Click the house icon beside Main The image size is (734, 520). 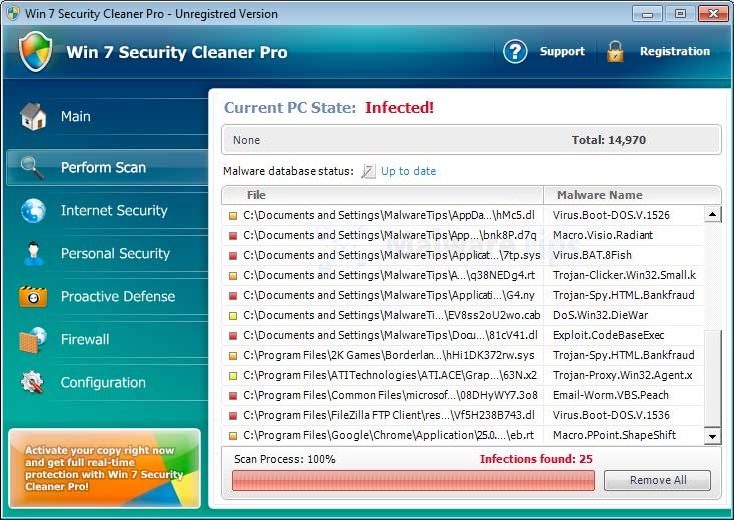coord(33,117)
